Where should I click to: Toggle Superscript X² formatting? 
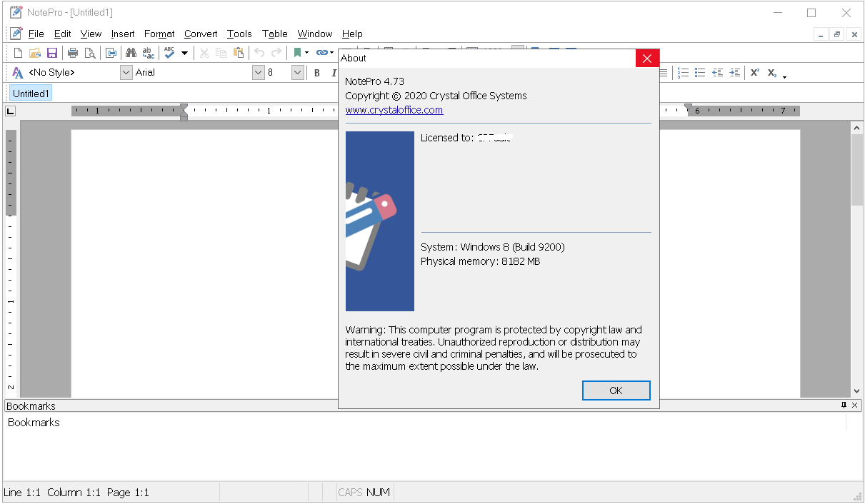pos(755,72)
